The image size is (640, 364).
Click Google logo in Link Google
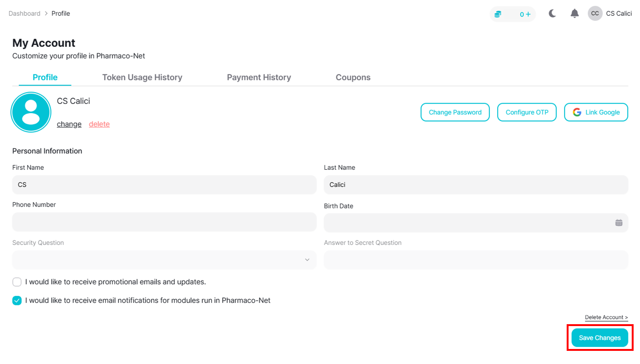click(x=577, y=112)
